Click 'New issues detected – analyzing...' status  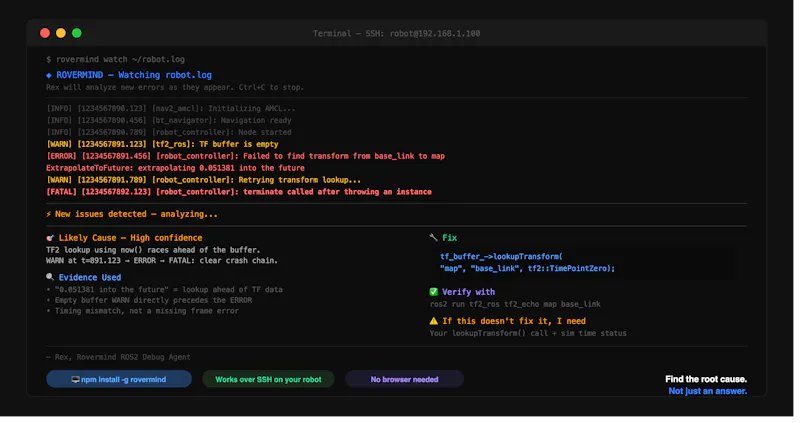click(x=136, y=215)
